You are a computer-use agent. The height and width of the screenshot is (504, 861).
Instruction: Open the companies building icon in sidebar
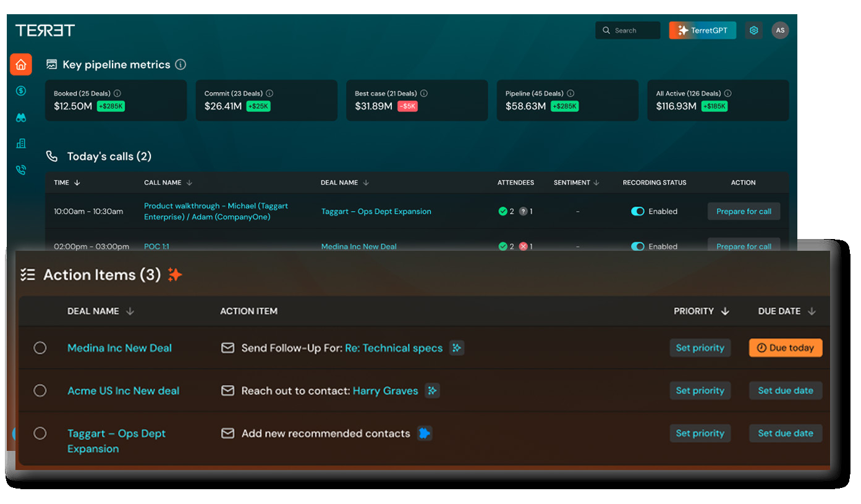pos(20,143)
